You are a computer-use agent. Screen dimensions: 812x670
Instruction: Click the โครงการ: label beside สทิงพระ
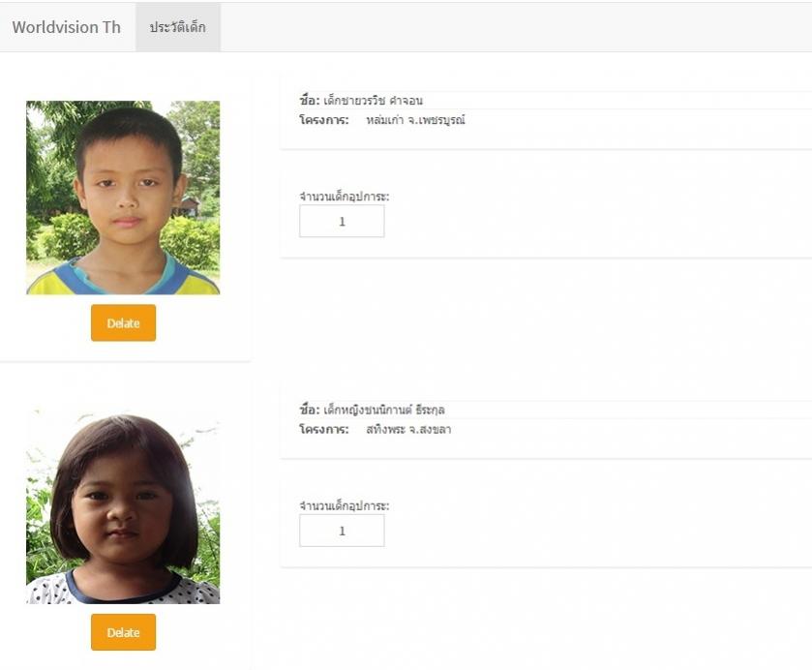point(324,429)
